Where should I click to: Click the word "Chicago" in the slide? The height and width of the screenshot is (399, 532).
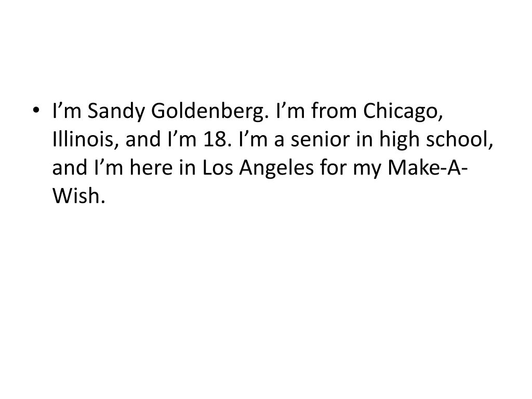coord(403,112)
